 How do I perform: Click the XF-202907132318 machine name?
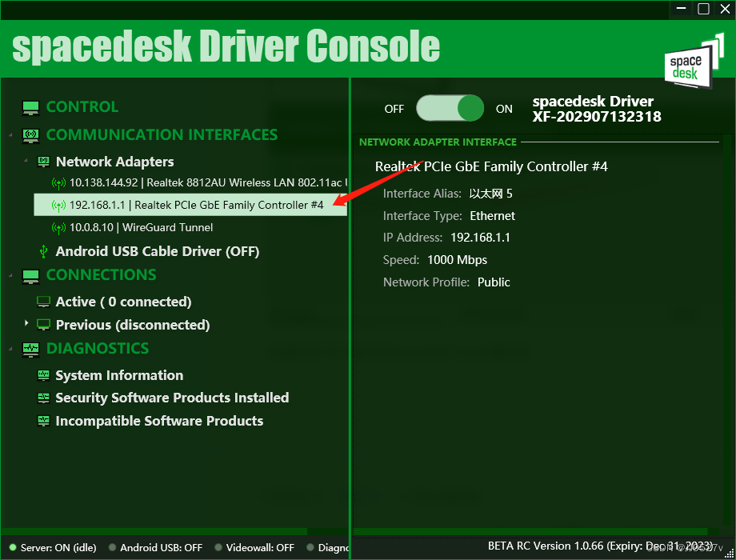tap(597, 117)
